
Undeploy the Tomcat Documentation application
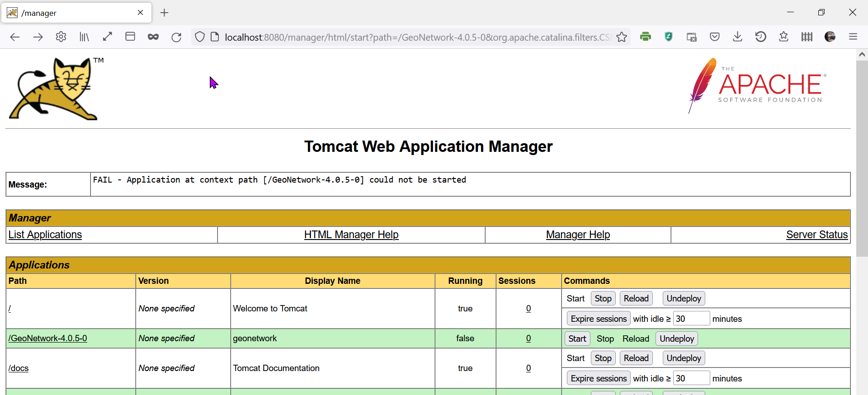[684, 358]
